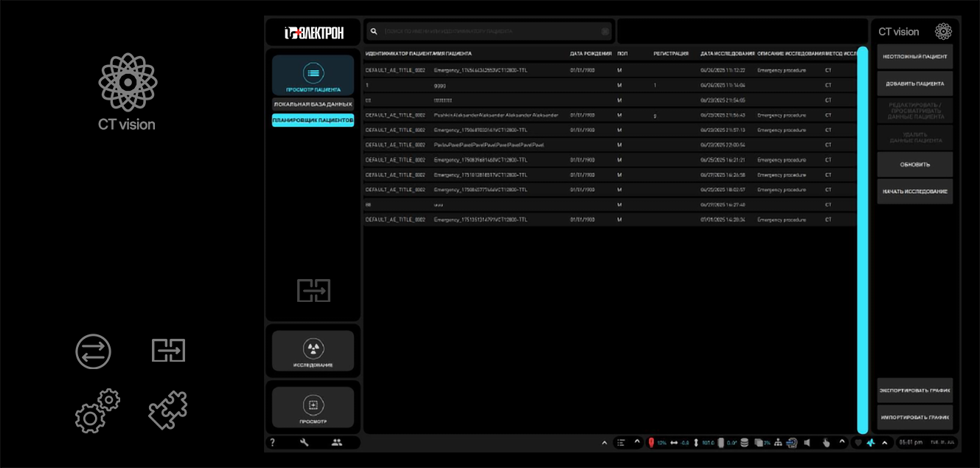Select row with study date 06/27/2025 16:26:58
Viewport: 980px width, 468px height.
click(610, 175)
